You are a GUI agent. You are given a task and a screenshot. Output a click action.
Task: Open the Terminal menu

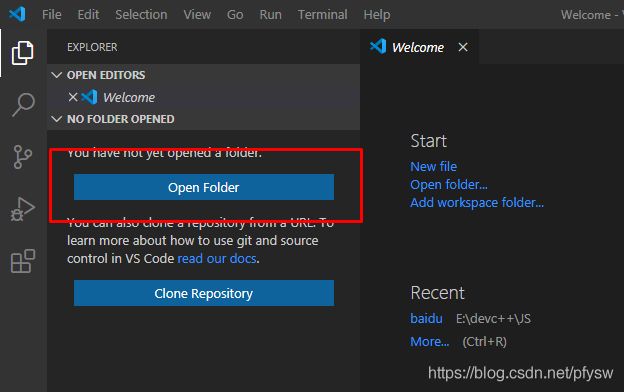322,15
